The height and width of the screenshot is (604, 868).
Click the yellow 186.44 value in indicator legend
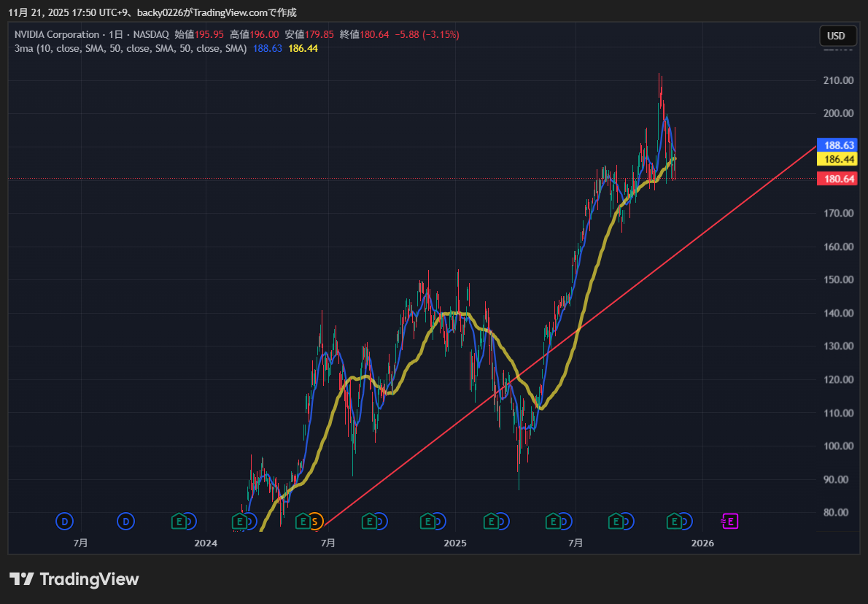click(303, 48)
